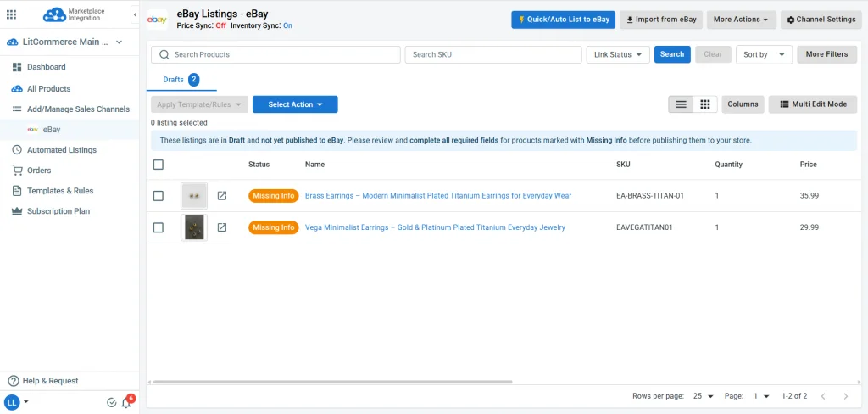Screen dimensions: 868x414
Task: Click the LL user avatar
Action: point(12,402)
